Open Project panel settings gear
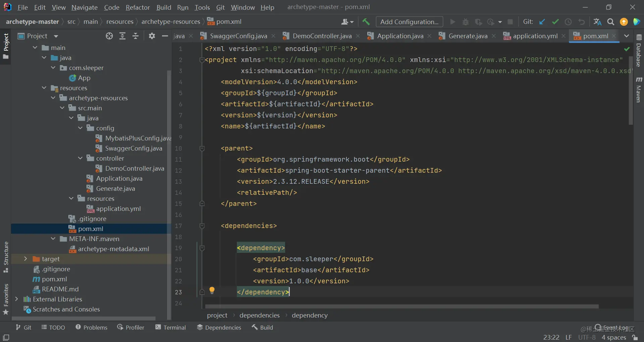The image size is (644, 342). (x=152, y=36)
